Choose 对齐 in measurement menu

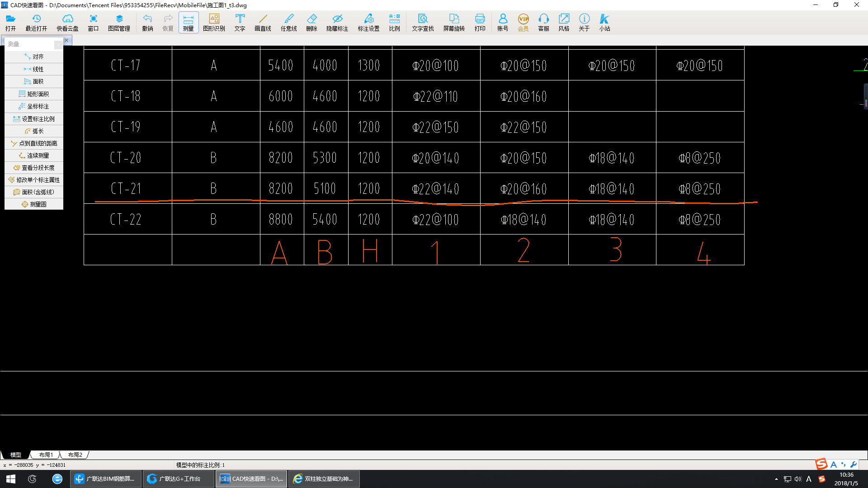34,56
